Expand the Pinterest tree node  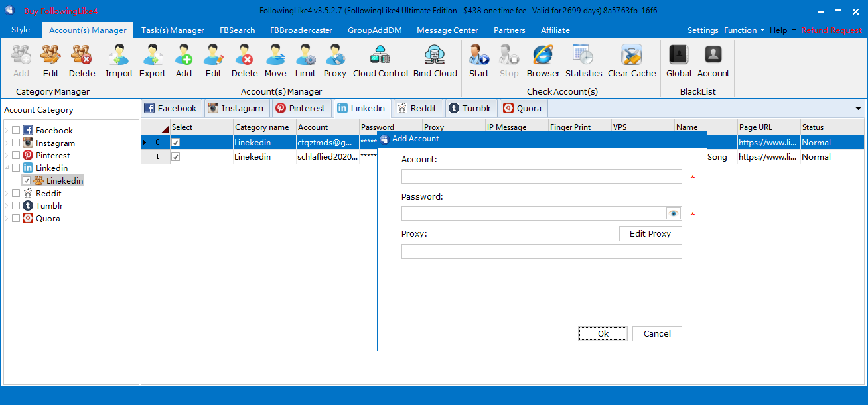coord(7,156)
